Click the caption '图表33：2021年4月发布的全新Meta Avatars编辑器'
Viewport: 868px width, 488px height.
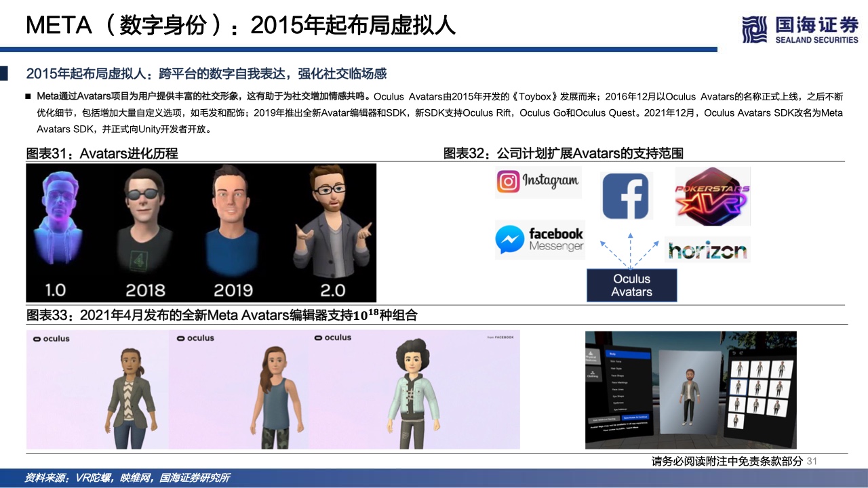222,315
